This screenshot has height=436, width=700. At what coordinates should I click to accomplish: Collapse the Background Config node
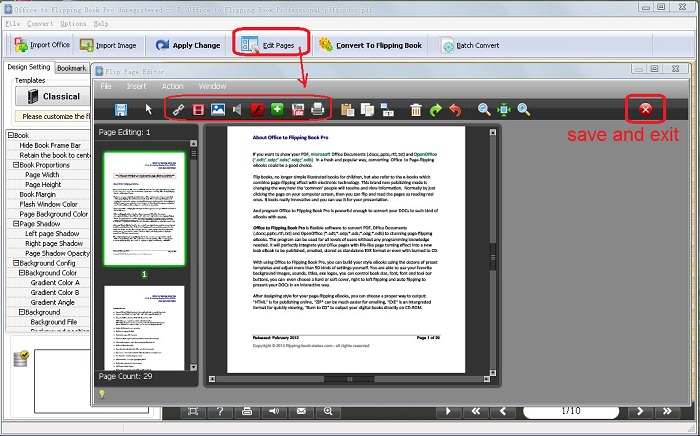click(16, 263)
